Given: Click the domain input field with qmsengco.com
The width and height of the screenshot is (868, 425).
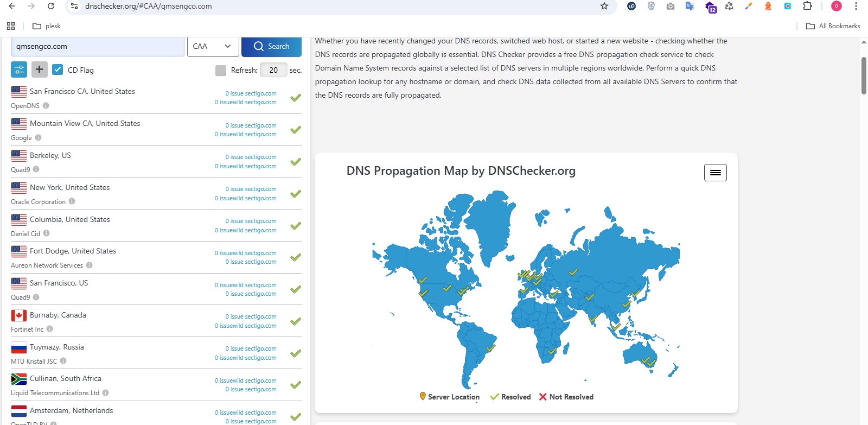Looking at the screenshot, I should (98, 46).
